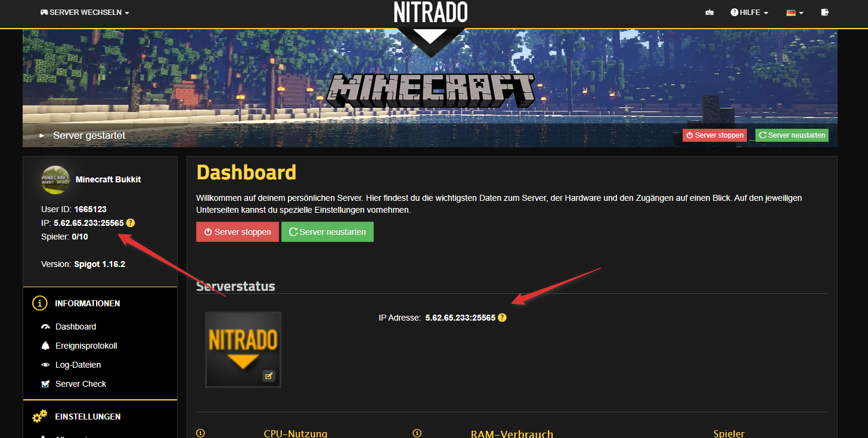Click the help icon beside the sidebar IP
868x438 pixels.
[131, 223]
